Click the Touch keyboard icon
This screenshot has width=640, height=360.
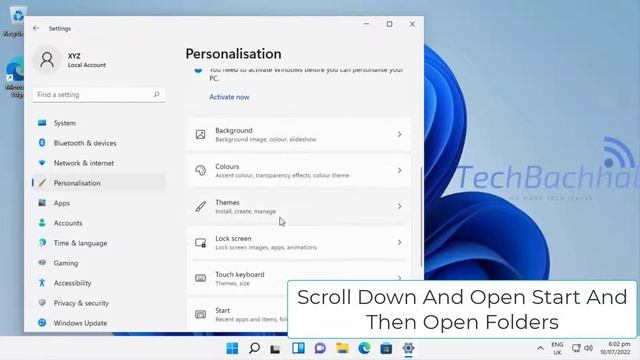tap(200, 278)
